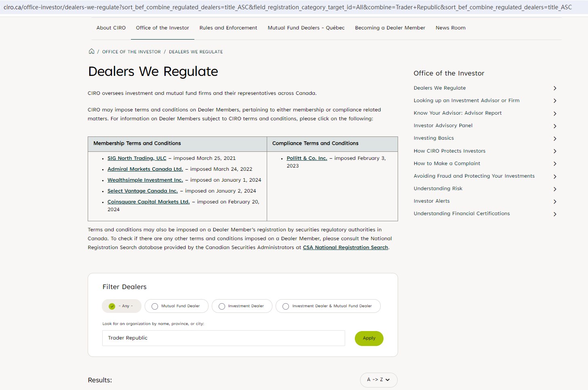Expand chevron beside Dealers We Regulate sidebar item
The height and width of the screenshot is (390, 588).
click(x=555, y=88)
